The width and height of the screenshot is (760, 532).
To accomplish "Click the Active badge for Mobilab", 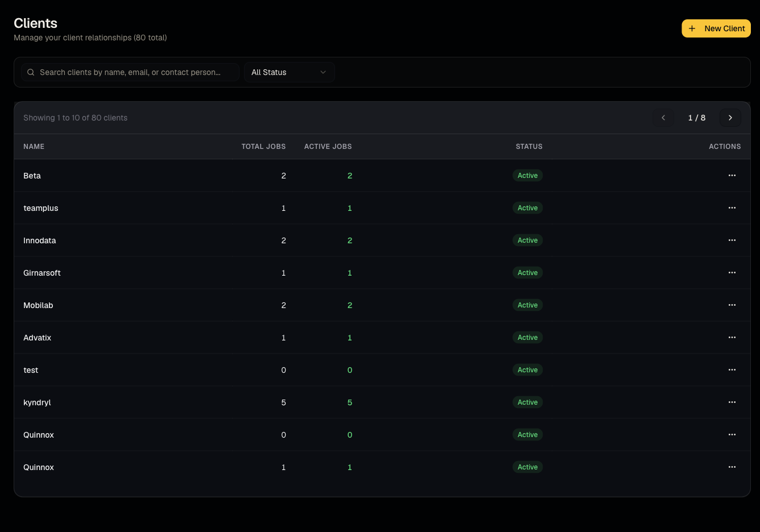I will tap(528, 305).
